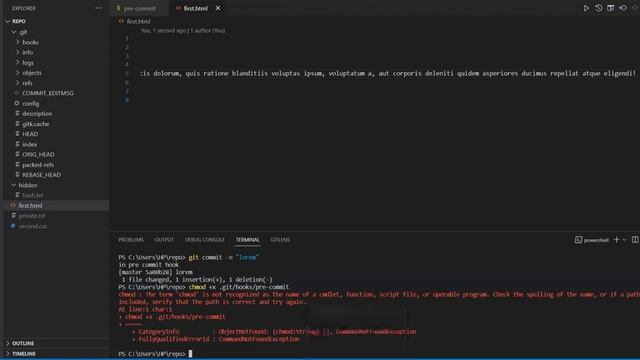The width and height of the screenshot is (640, 360).
Task: Select the TERMINAL panel tab
Action: 247,240
